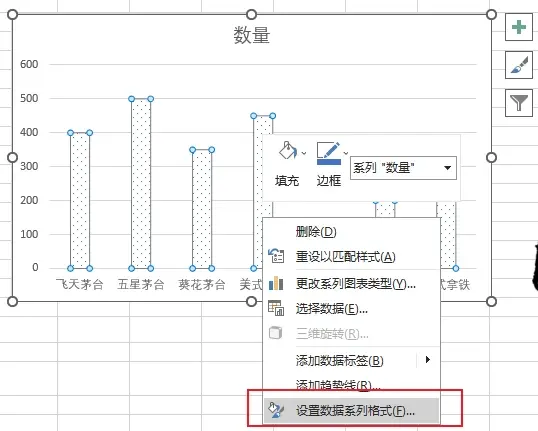Image resolution: width=538 pixels, height=431 pixels.
Task: Open the Chart Elements plus button
Action: pos(518,27)
